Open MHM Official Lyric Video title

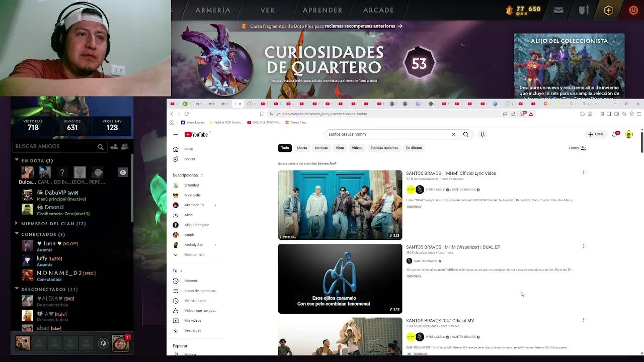[451, 173]
